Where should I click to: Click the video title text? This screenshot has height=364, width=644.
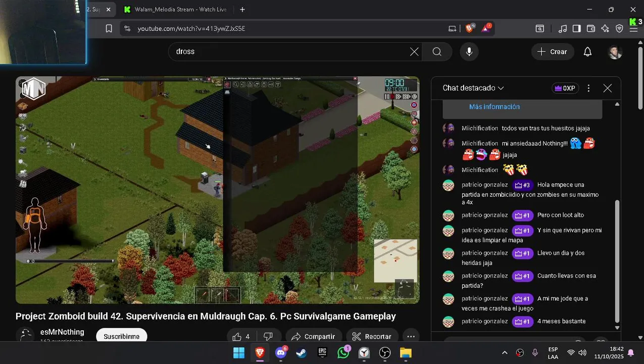click(x=206, y=316)
